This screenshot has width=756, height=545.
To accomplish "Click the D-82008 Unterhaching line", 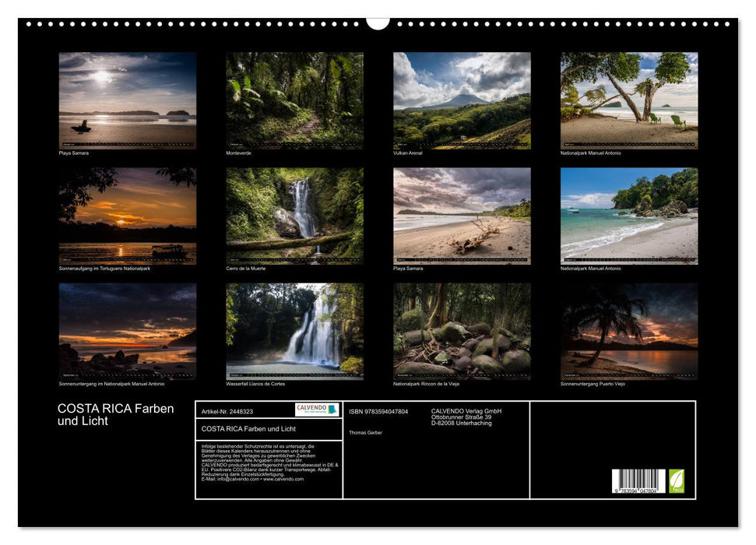I will point(462,423).
